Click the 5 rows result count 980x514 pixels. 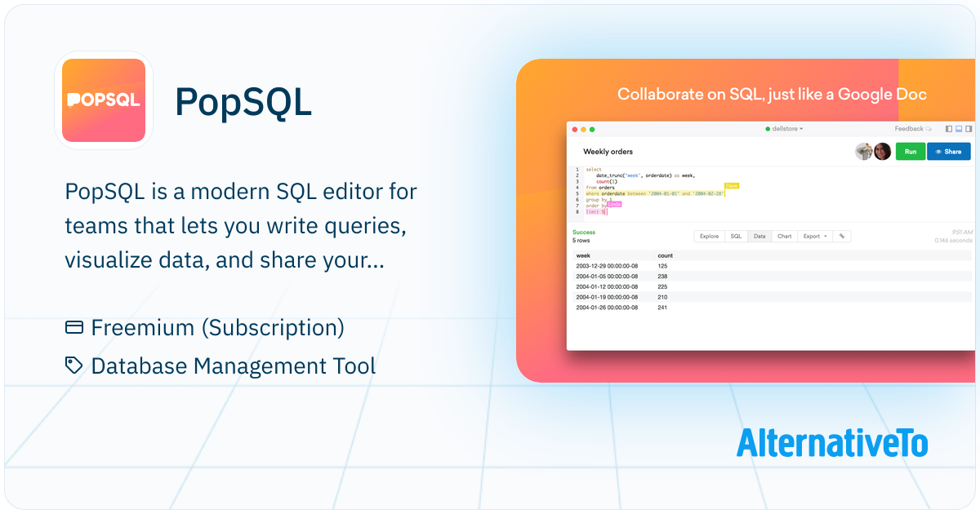point(581,241)
